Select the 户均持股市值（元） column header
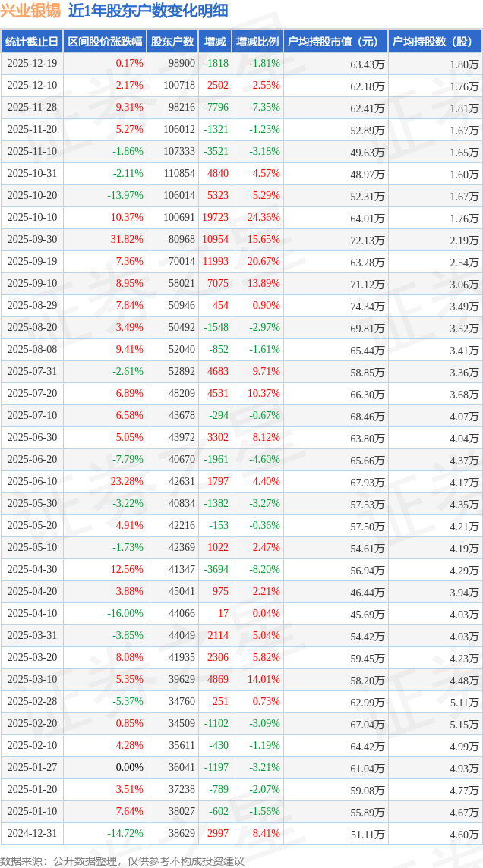Screen dimensions: 483x868 (x=335, y=42)
